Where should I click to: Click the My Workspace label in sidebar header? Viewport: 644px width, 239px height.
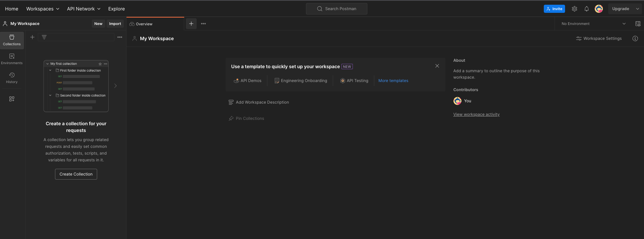(25, 24)
